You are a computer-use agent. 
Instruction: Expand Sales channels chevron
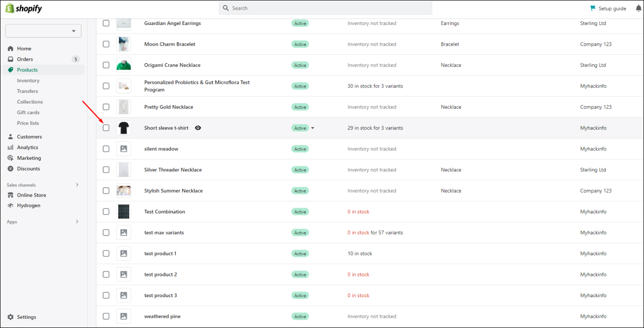click(x=77, y=185)
